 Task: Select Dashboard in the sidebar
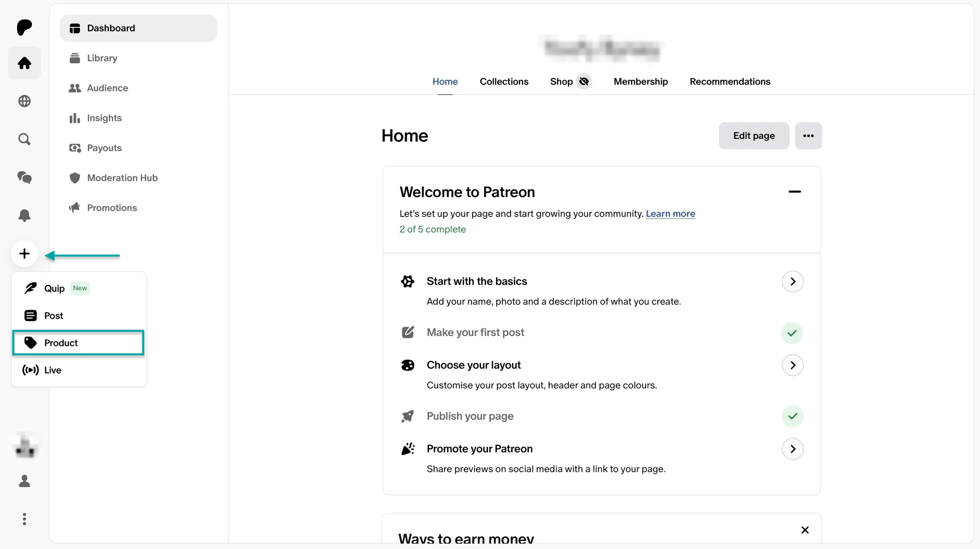[x=138, y=28]
